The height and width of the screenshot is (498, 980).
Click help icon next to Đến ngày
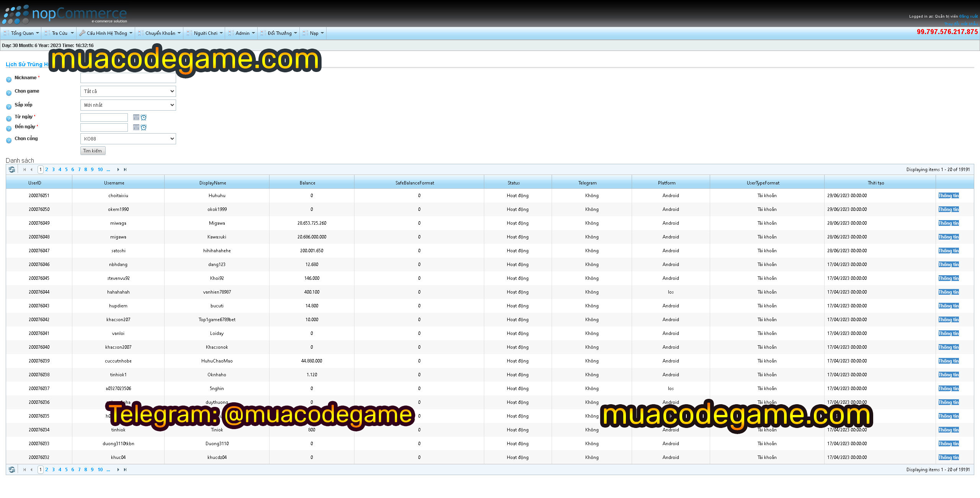(x=9, y=129)
